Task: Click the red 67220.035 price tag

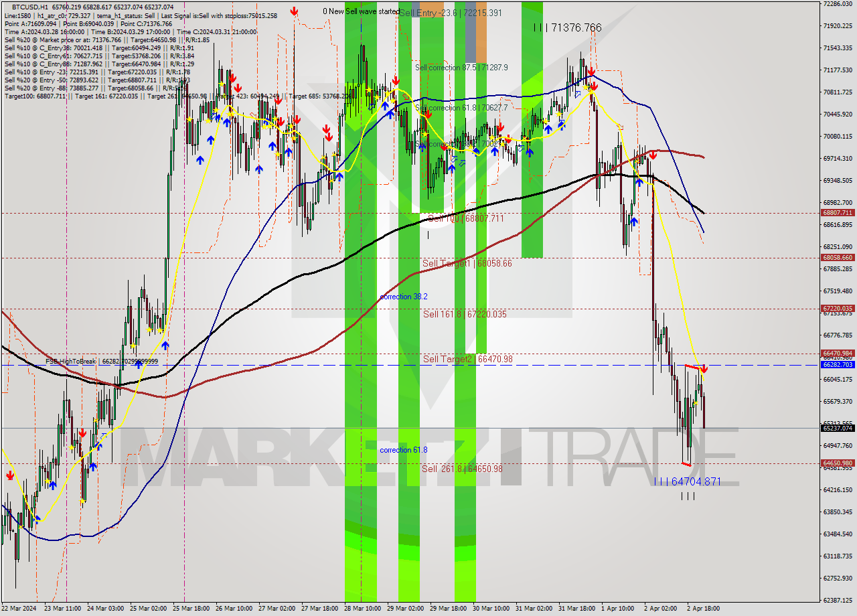Action: [837, 309]
